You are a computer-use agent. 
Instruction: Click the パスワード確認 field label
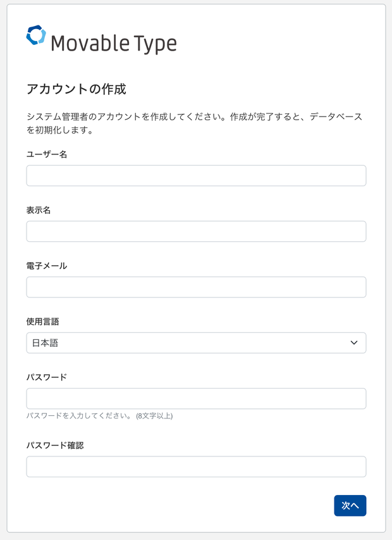pyautogui.click(x=55, y=446)
